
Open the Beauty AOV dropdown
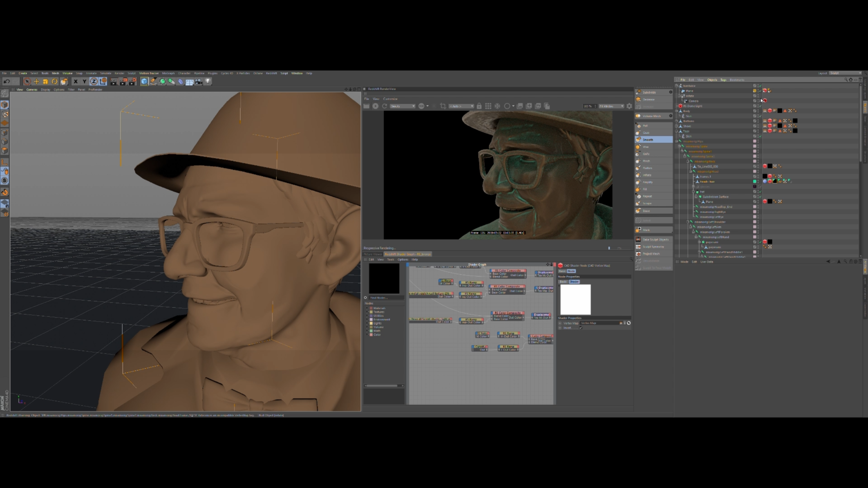click(402, 106)
